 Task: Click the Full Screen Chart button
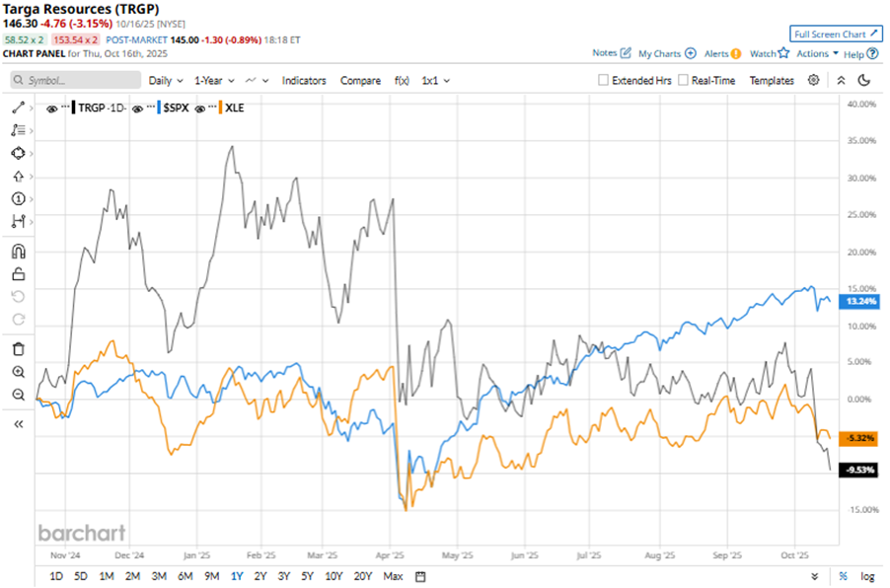tap(836, 35)
